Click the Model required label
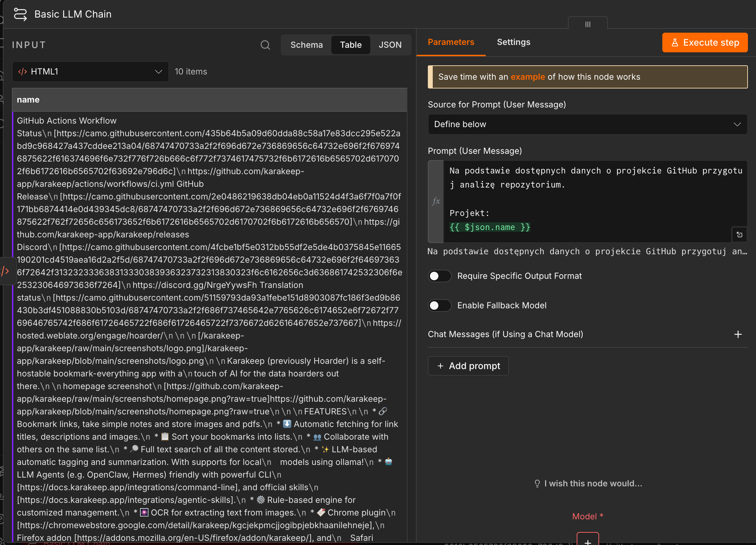 (x=588, y=517)
